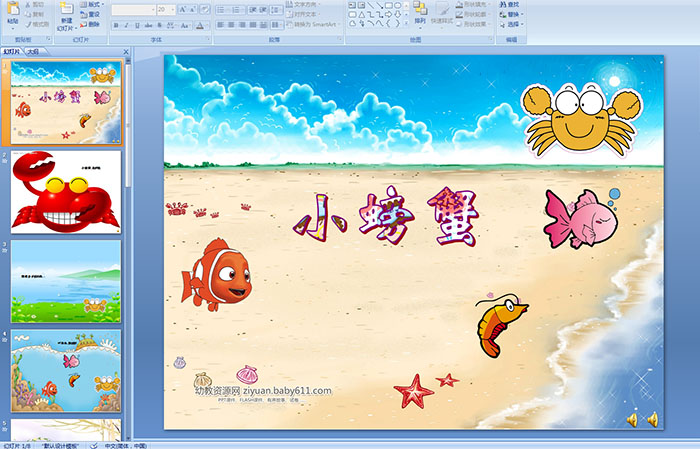Select the Triangle shape in gallery
This screenshot has width=700, height=449.
[x=361, y=14]
